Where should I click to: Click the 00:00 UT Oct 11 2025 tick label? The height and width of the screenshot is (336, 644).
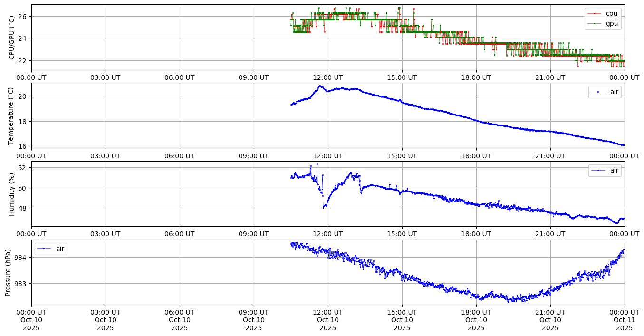[624, 320]
